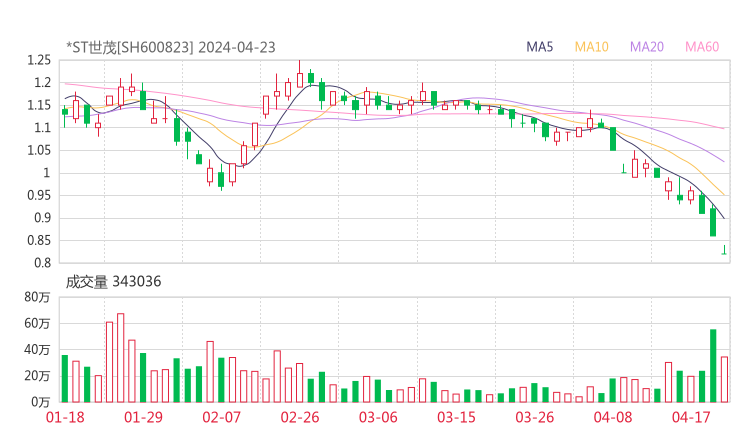Click the MA20 legend label
The image size is (740, 440).
[x=647, y=47]
